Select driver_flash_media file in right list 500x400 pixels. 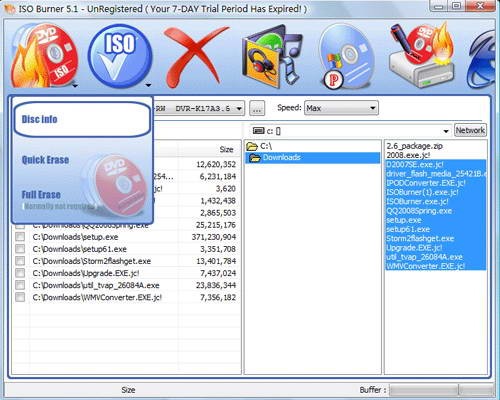pos(435,174)
